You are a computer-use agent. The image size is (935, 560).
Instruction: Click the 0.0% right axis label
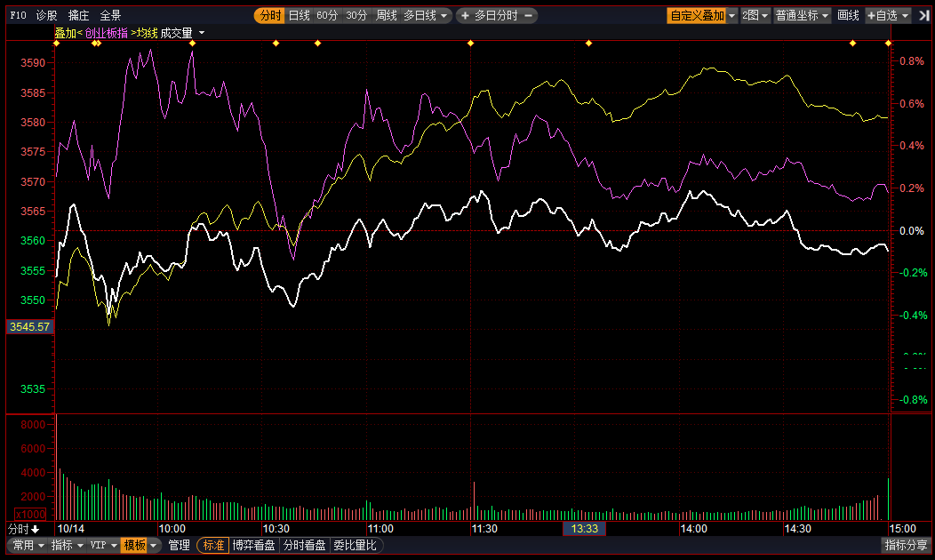[x=911, y=231]
